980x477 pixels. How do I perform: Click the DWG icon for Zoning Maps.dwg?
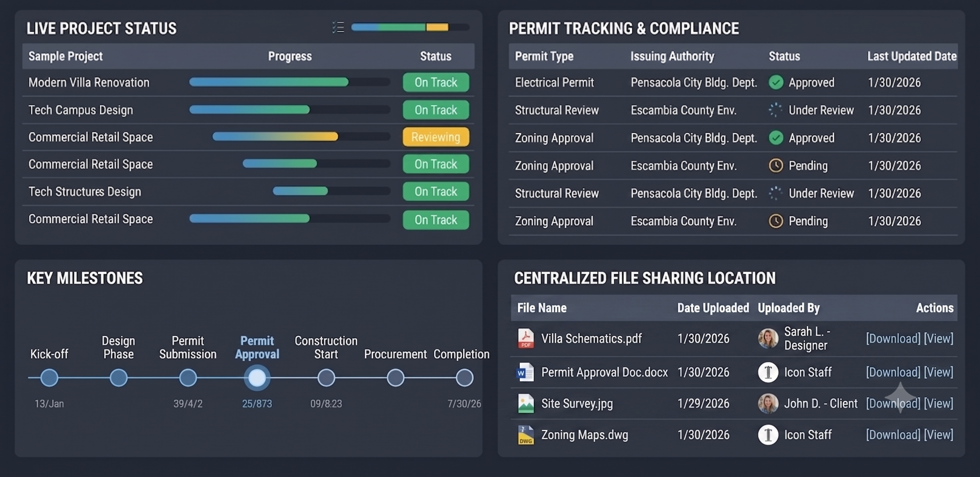[526, 435]
